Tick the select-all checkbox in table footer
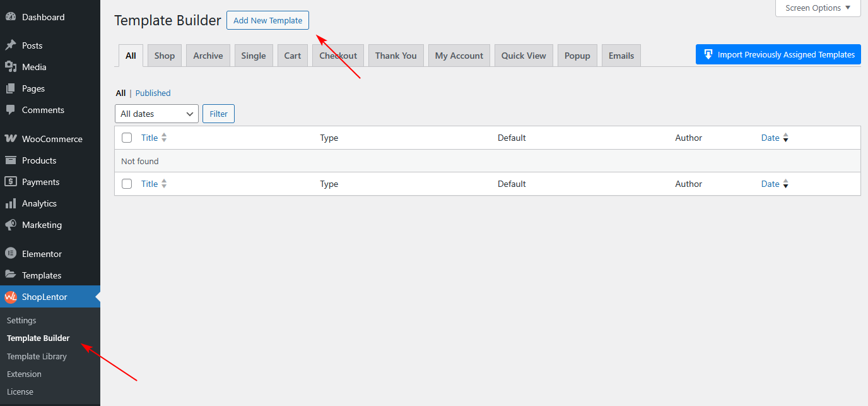The width and height of the screenshot is (868, 406). [x=127, y=184]
